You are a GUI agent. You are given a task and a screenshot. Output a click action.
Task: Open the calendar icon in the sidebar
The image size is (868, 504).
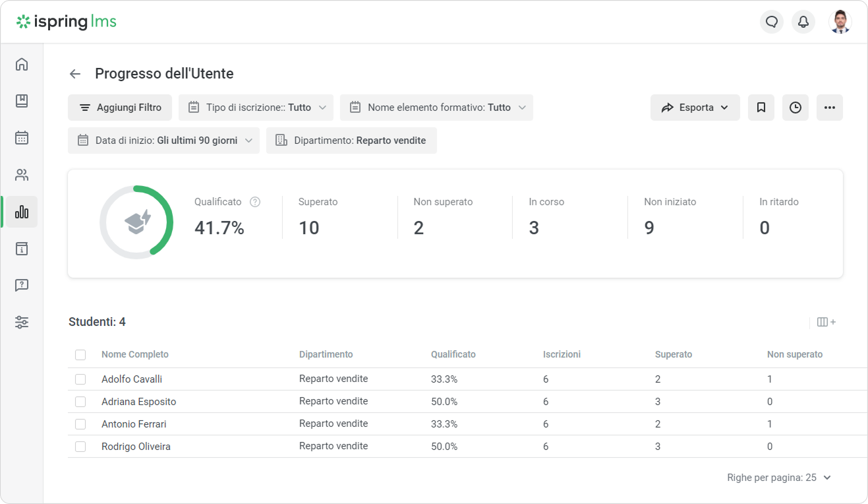pos(22,138)
